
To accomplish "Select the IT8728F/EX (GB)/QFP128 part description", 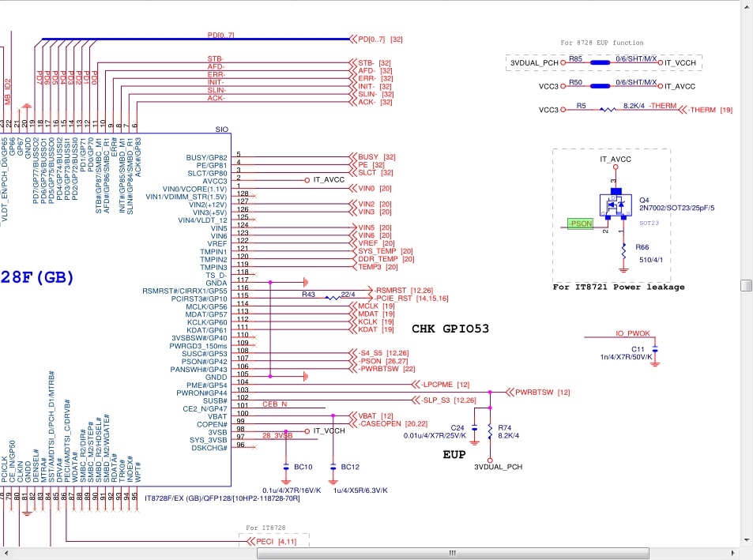I will [222, 498].
